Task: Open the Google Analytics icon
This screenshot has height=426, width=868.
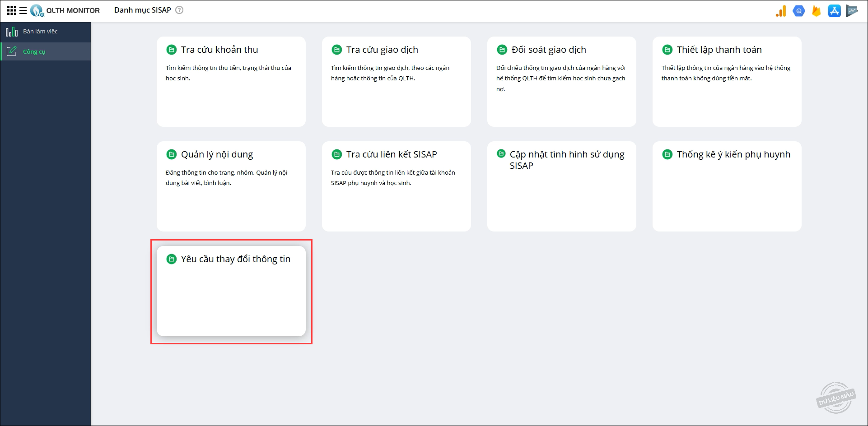Action: [781, 11]
